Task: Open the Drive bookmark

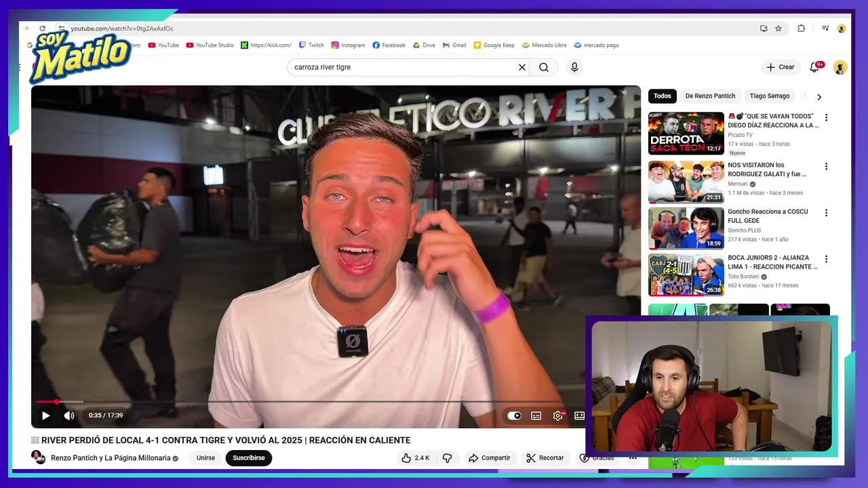Action: [425, 45]
